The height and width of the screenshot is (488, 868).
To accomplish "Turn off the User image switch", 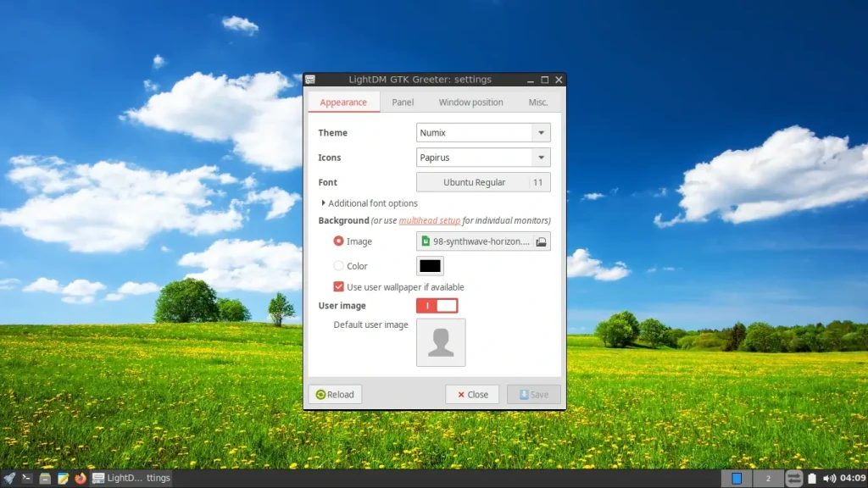I will coord(437,305).
